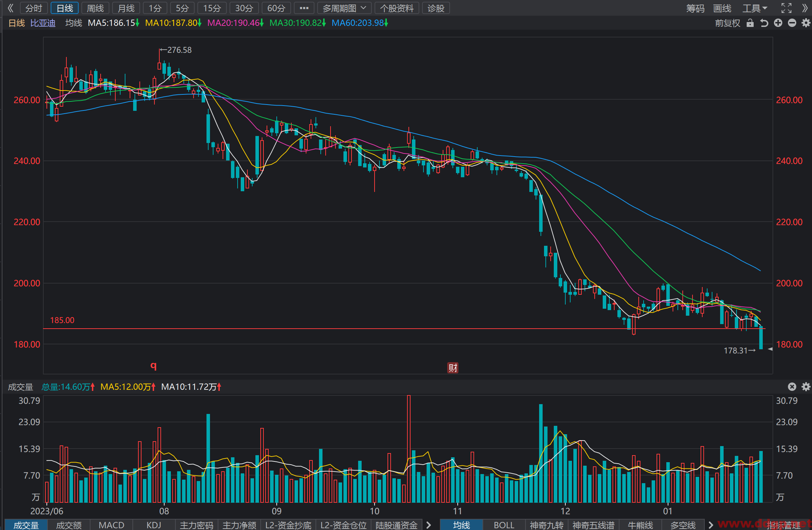This screenshot has width=812, height=530.
Task: Select the MACD indicator tab
Action: click(x=111, y=525)
